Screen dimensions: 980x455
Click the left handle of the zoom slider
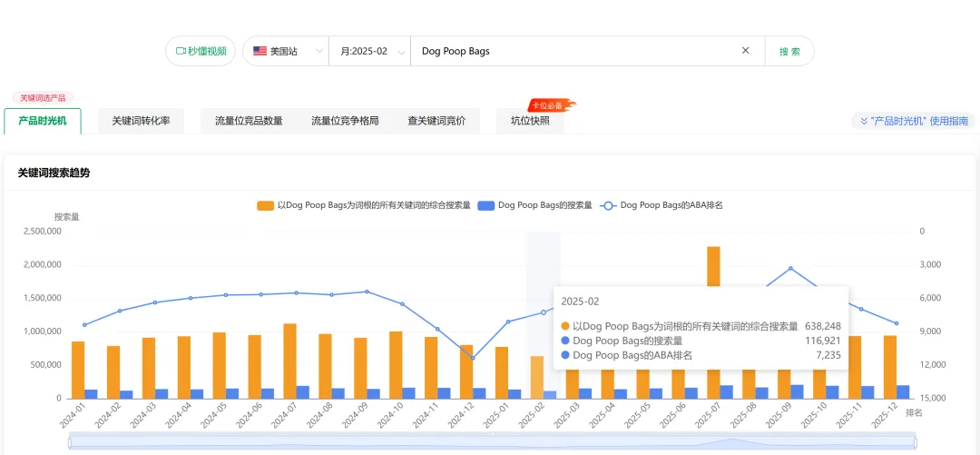pyautogui.click(x=70, y=442)
